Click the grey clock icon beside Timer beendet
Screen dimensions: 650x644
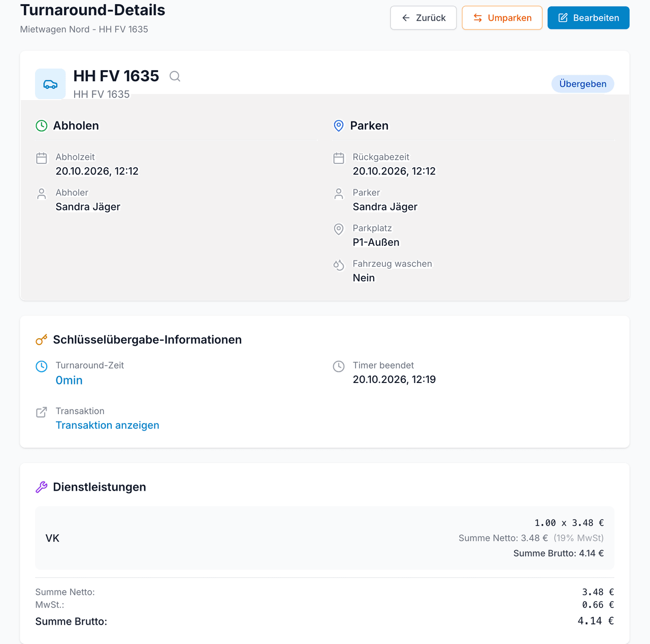339,366
